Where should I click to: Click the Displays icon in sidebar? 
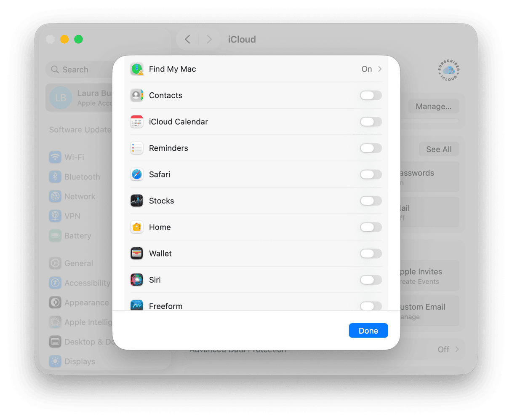(55, 361)
